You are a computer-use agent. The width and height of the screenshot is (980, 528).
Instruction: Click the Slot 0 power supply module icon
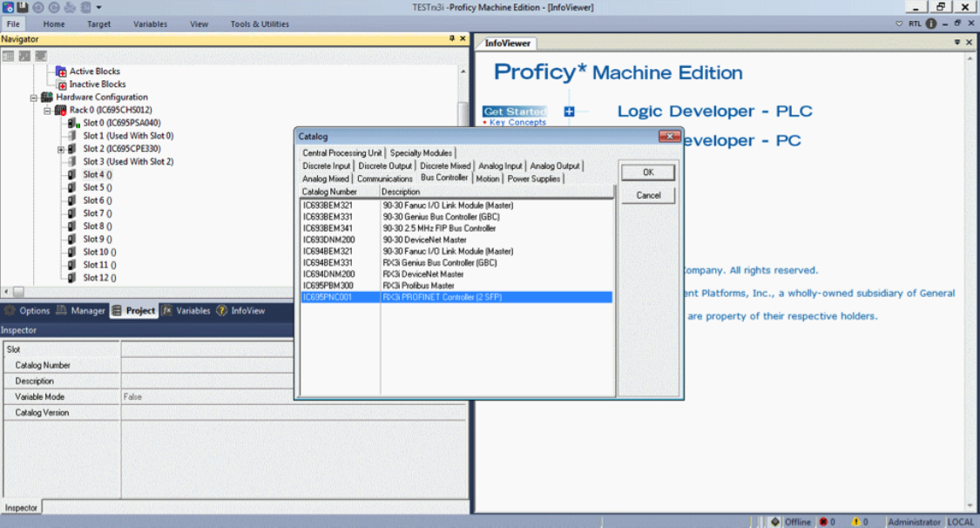[73, 123]
